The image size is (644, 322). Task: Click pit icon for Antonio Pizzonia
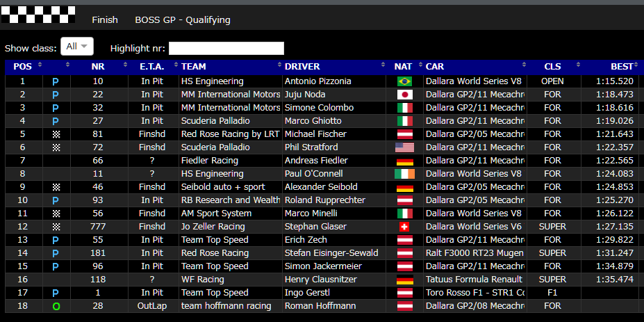(56, 81)
